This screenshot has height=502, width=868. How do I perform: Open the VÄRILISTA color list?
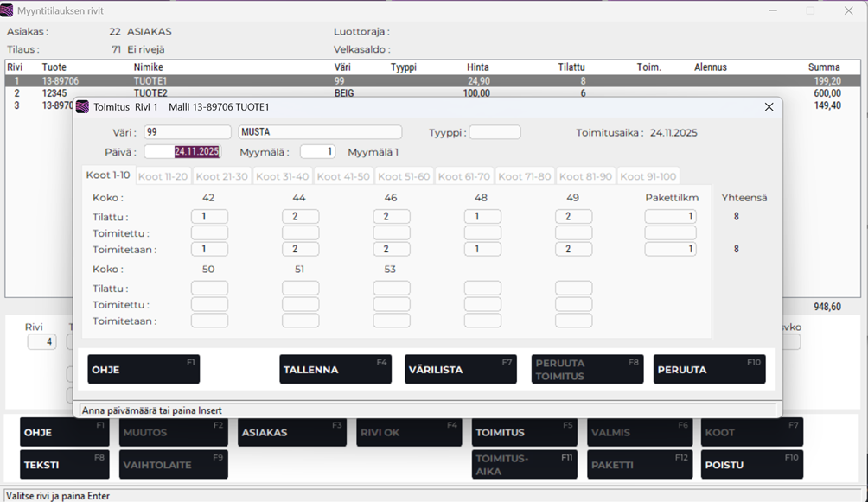pyautogui.click(x=460, y=370)
